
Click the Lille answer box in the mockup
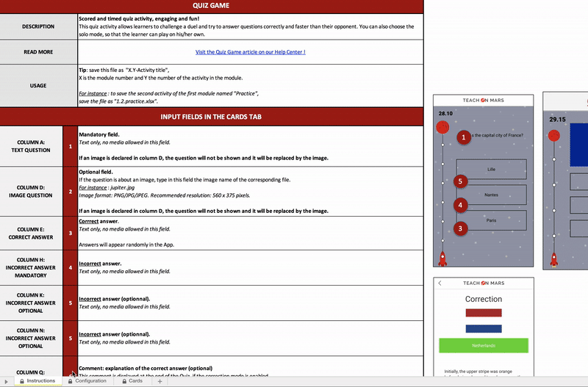[x=491, y=170]
